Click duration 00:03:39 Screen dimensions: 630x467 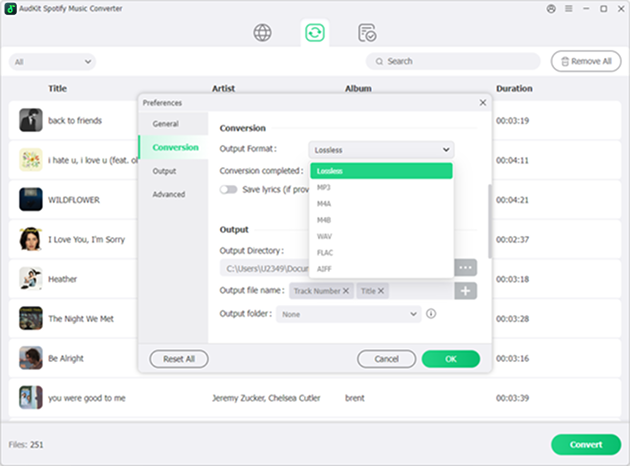click(x=512, y=398)
